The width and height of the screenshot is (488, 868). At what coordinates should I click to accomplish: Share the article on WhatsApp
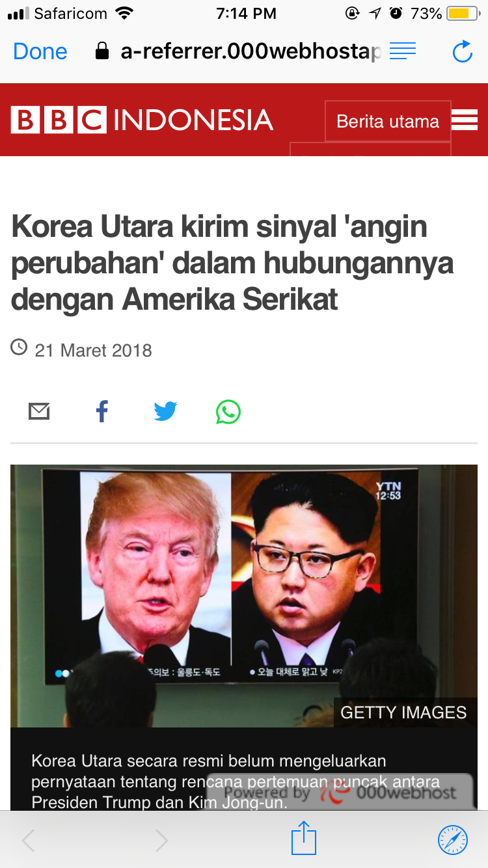coord(228,412)
